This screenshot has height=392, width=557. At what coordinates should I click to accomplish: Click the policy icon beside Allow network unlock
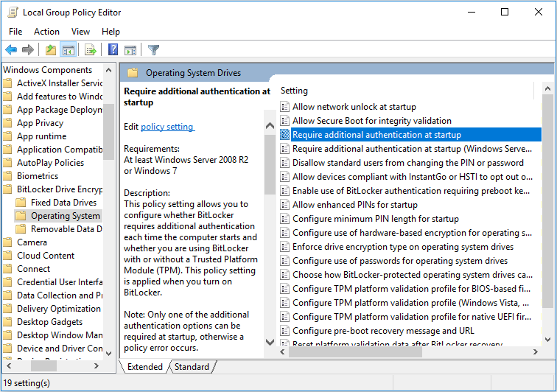pos(284,107)
